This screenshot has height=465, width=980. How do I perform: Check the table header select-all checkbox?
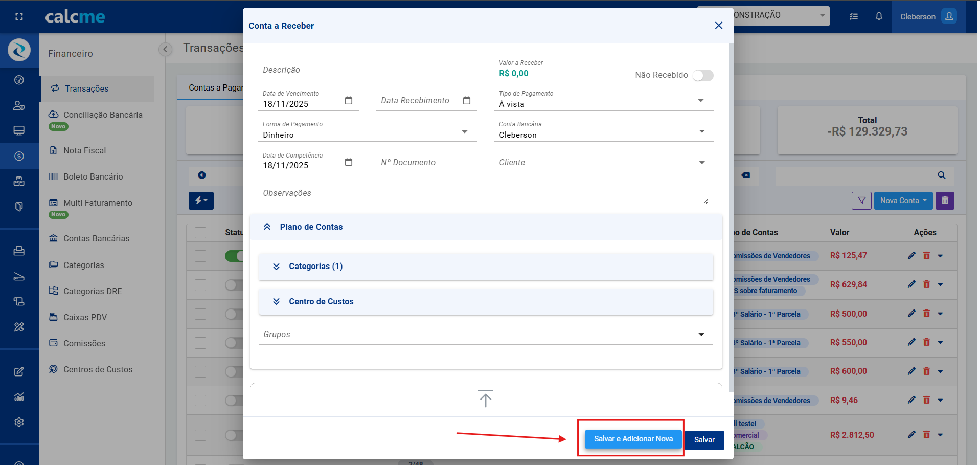click(200, 233)
